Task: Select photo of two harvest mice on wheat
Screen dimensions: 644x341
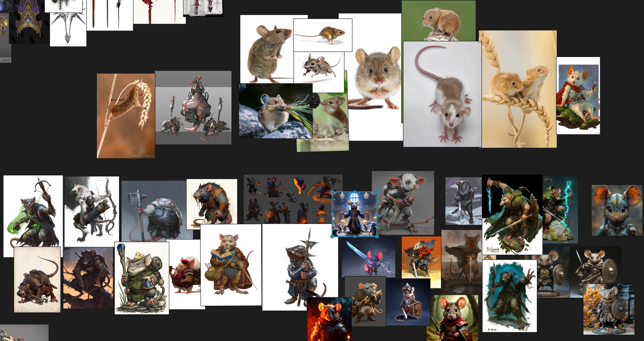Action: click(x=518, y=89)
